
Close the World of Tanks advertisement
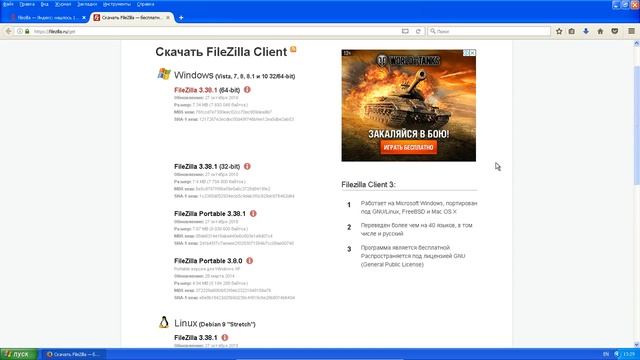click(472, 53)
